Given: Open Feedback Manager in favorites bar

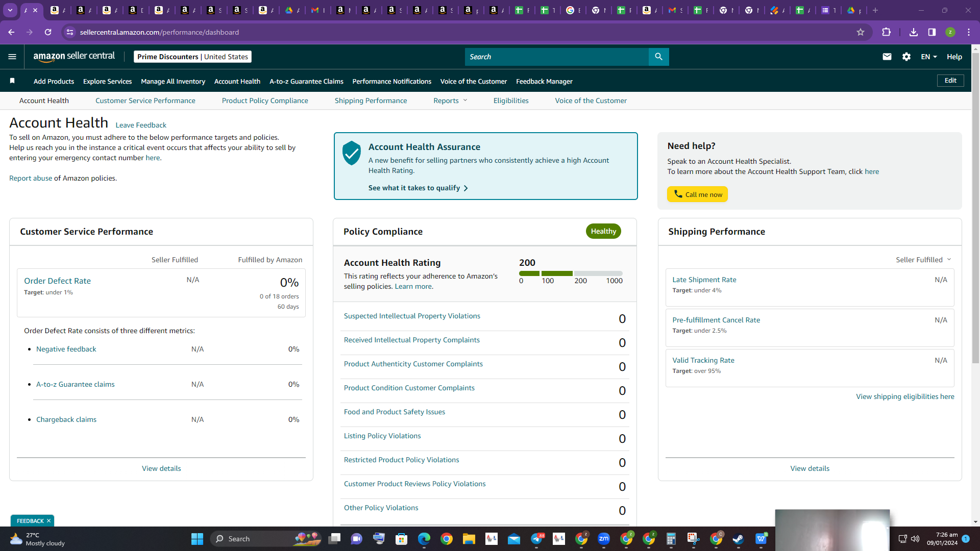Looking at the screenshot, I should pyautogui.click(x=544, y=81).
